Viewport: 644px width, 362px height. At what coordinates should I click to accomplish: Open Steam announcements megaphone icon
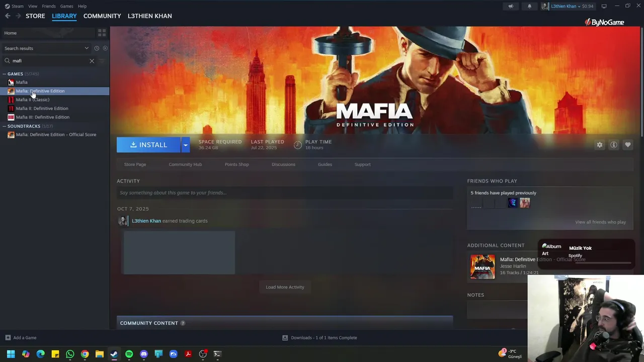pyautogui.click(x=511, y=6)
